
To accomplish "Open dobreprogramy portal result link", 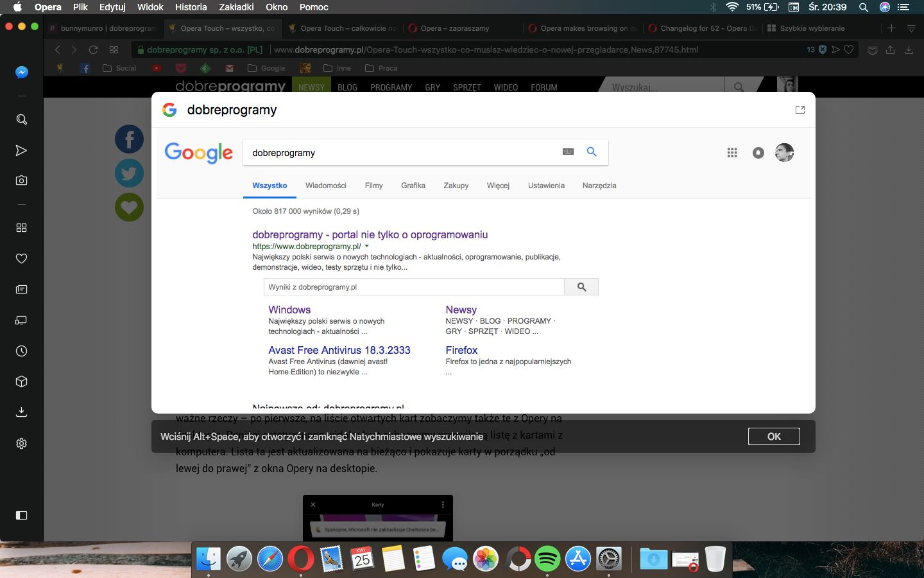I will [370, 235].
